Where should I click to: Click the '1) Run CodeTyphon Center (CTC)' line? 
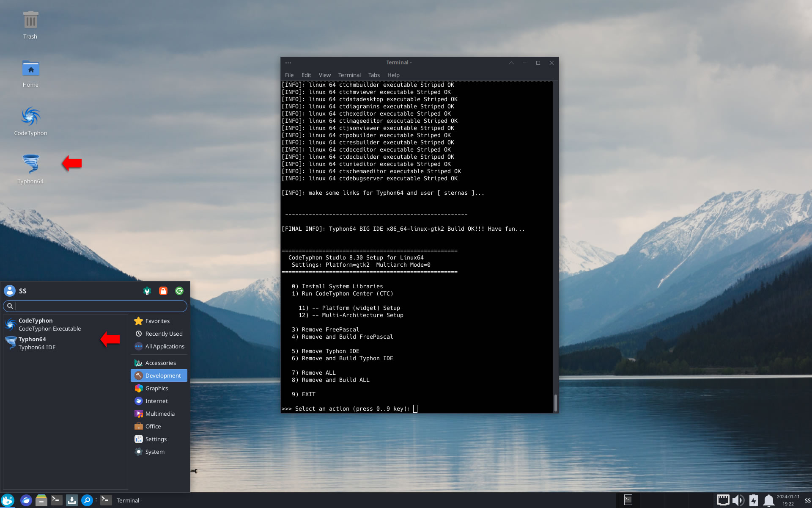click(343, 293)
